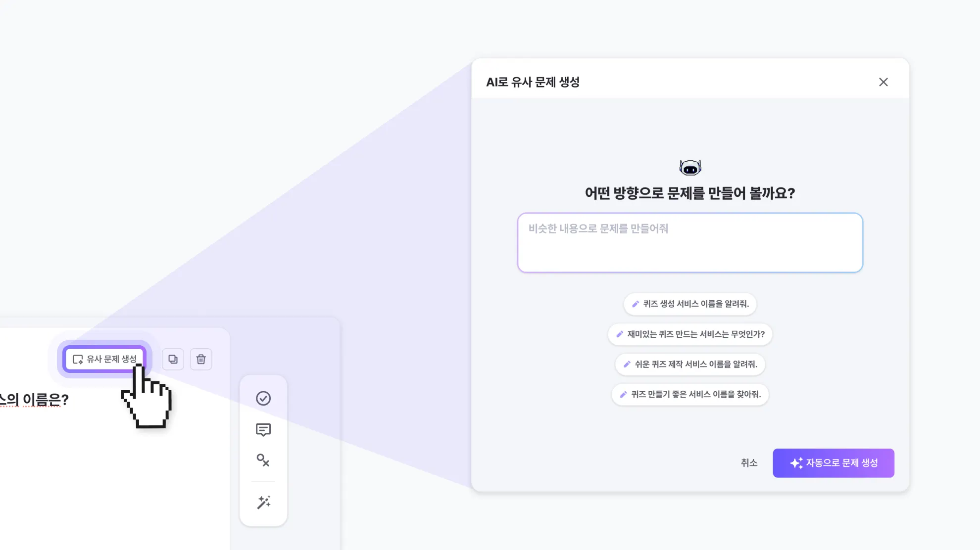This screenshot has height=550, width=980.
Task: Click the question title text ending in 이름은?
Action: (35, 399)
